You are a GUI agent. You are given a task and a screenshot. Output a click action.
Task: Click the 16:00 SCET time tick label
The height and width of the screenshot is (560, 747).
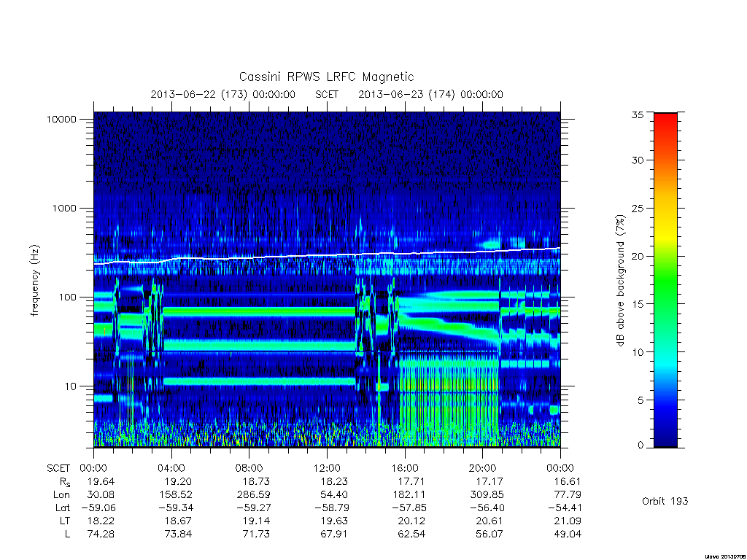pos(405,468)
